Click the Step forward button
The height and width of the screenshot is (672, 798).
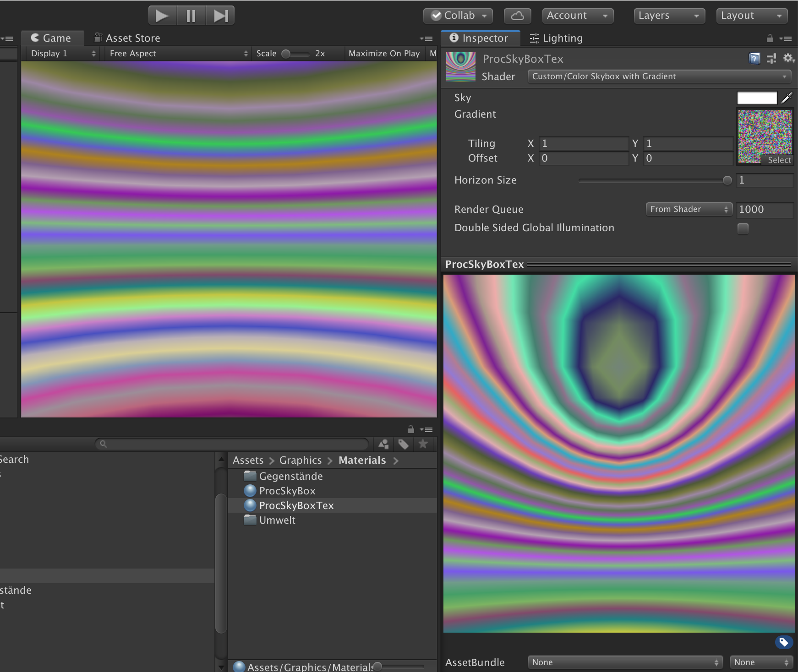(220, 16)
